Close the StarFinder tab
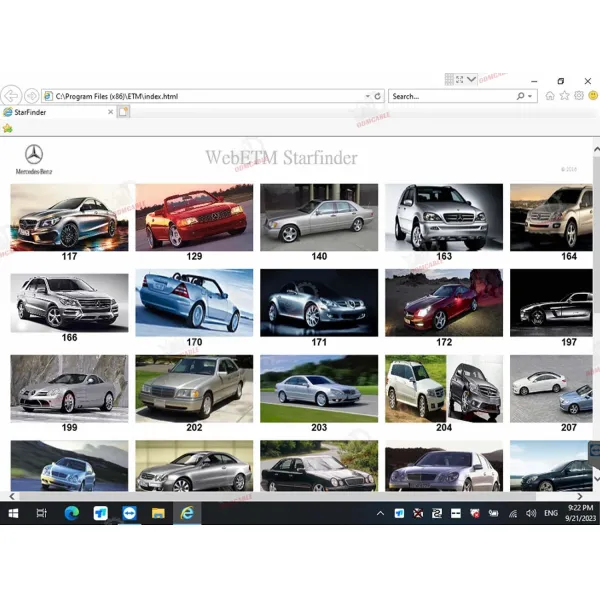The height and width of the screenshot is (600, 600). coord(110,112)
